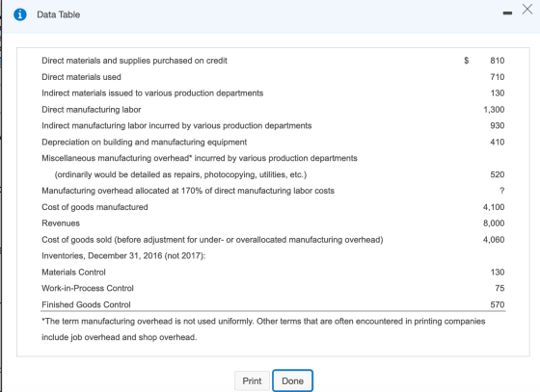Click the blue info icon beside Data Table

pyautogui.click(x=20, y=14)
